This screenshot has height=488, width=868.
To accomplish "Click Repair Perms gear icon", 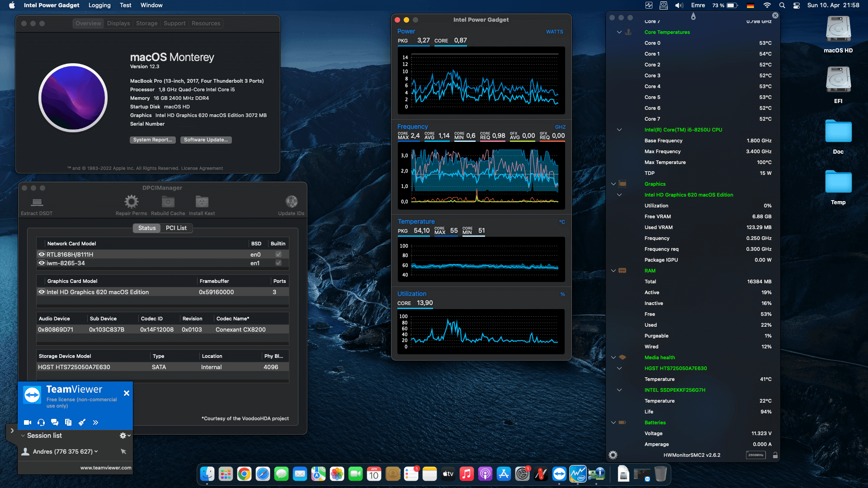I will click(132, 202).
